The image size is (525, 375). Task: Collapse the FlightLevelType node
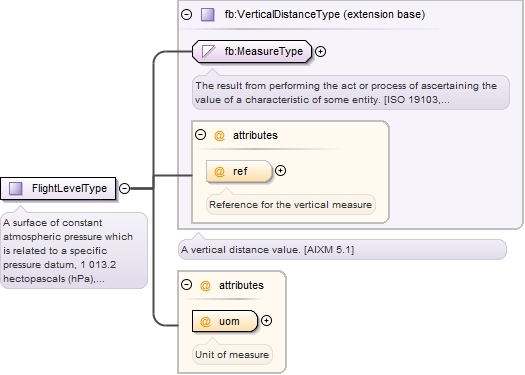124,189
